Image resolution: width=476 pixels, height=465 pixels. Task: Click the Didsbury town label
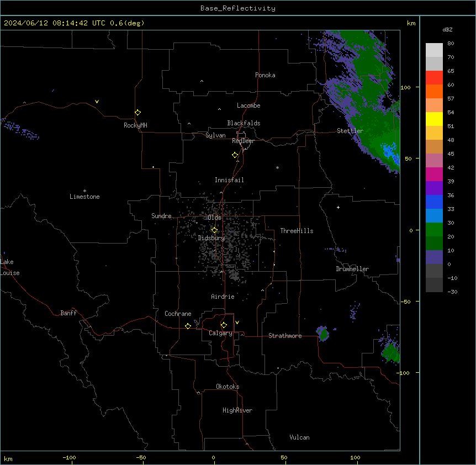[x=211, y=238]
